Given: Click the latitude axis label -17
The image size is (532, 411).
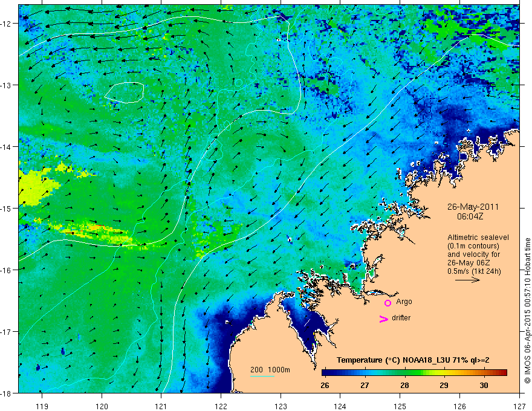Looking at the screenshot, I should [6, 332].
